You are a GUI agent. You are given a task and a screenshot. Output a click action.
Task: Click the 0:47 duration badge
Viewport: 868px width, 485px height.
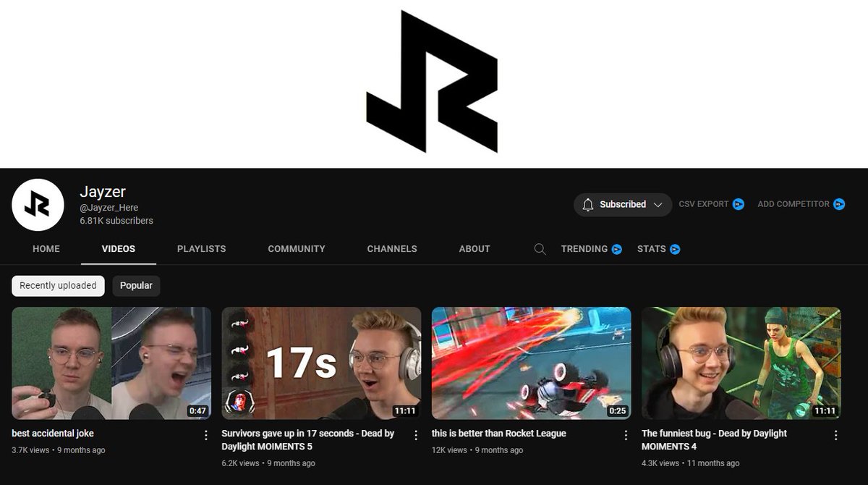[x=197, y=411]
